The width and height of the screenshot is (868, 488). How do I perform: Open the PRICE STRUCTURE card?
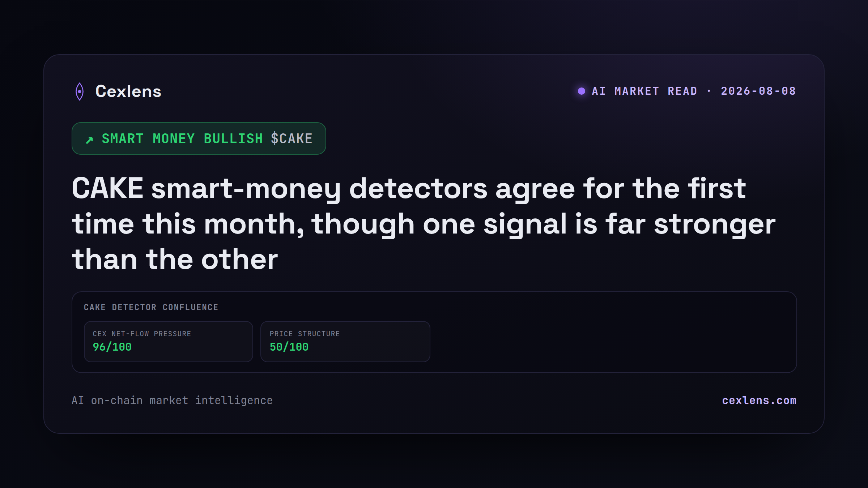(345, 342)
